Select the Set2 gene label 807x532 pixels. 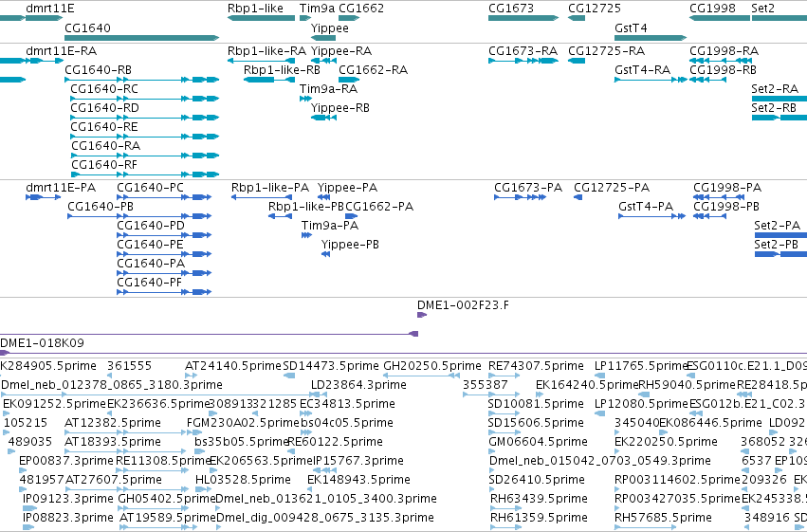(x=762, y=9)
